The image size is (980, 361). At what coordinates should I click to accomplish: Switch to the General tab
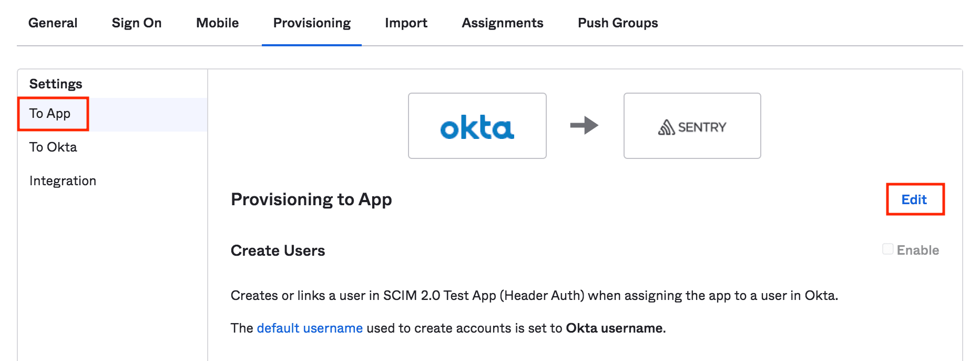(53, 23)
